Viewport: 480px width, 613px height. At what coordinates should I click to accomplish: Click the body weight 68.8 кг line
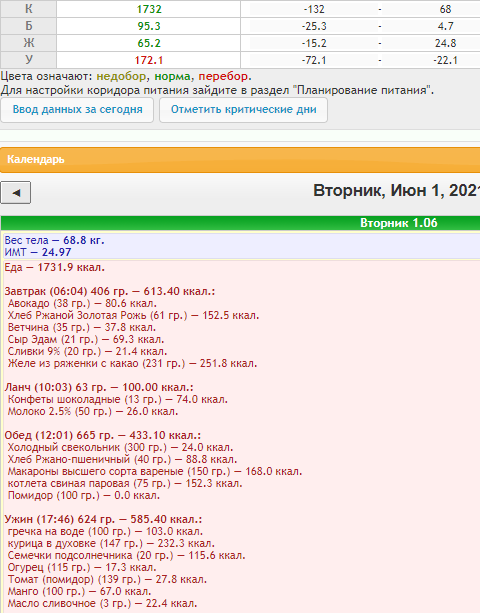tap(54, 240)
